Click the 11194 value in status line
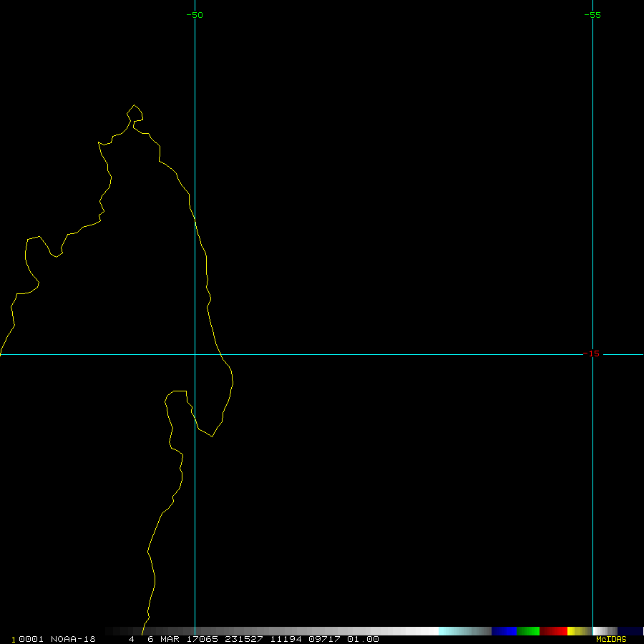The image size is (644, 644). coord(285,639)
